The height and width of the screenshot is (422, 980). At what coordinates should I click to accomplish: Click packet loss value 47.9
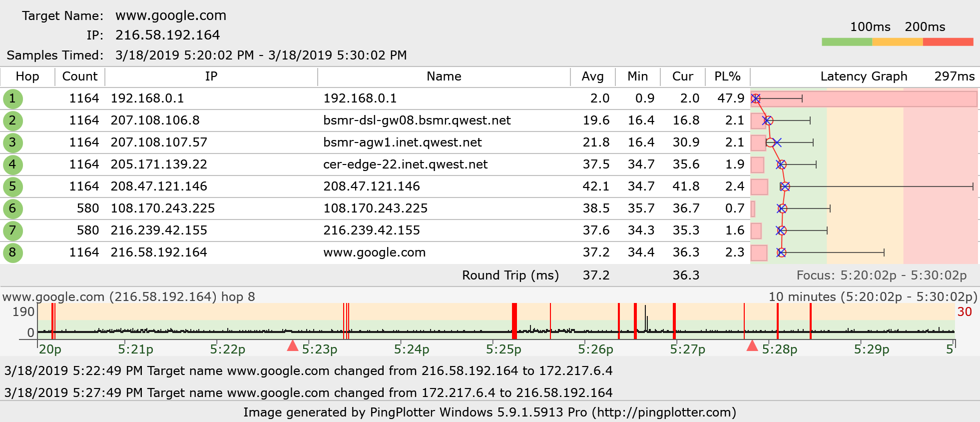point(731,98)
